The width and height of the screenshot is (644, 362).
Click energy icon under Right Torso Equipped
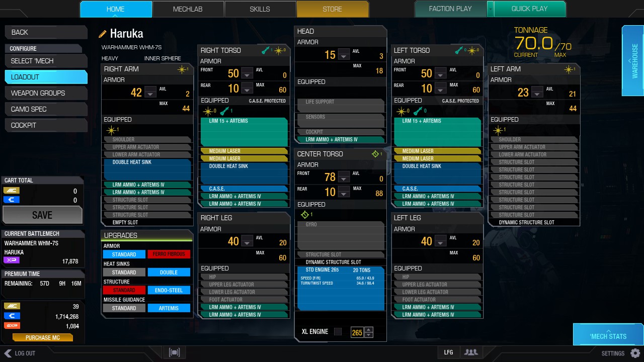click(x=208, y=111)
